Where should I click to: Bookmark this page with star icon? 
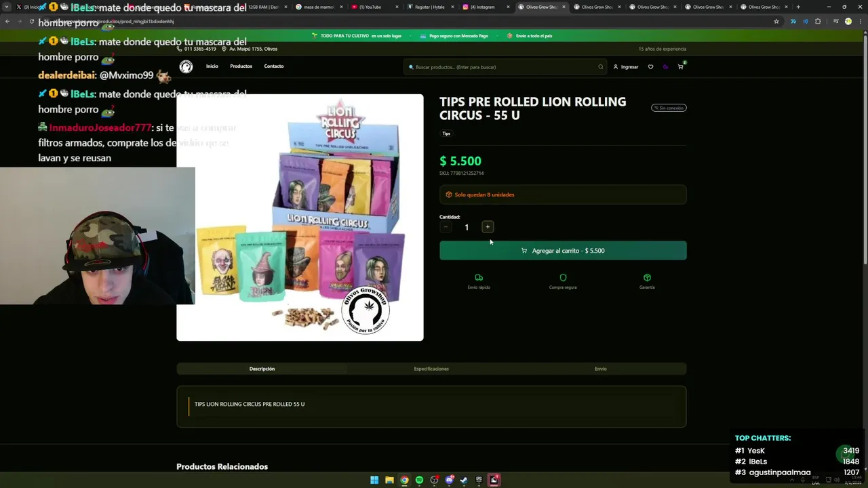click(x=776, y=21)
